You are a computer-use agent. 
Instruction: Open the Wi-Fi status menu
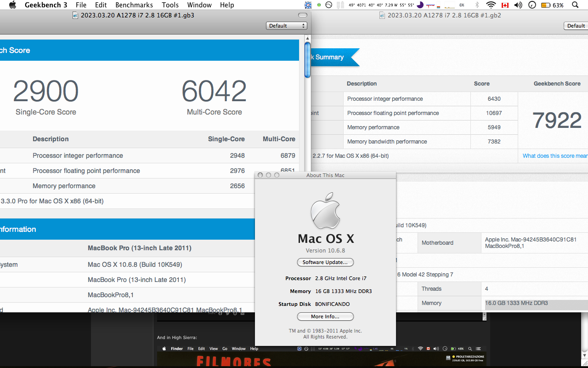coord(491,5)
